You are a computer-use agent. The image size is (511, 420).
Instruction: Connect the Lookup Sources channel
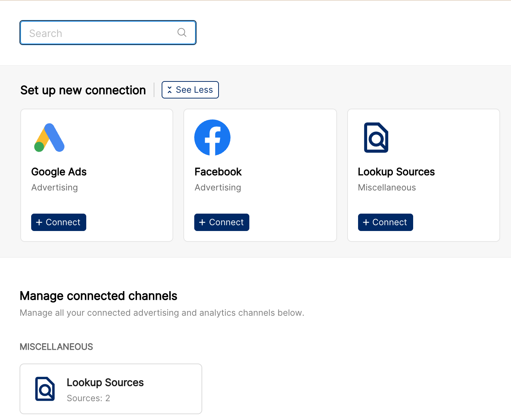[386, 222]
